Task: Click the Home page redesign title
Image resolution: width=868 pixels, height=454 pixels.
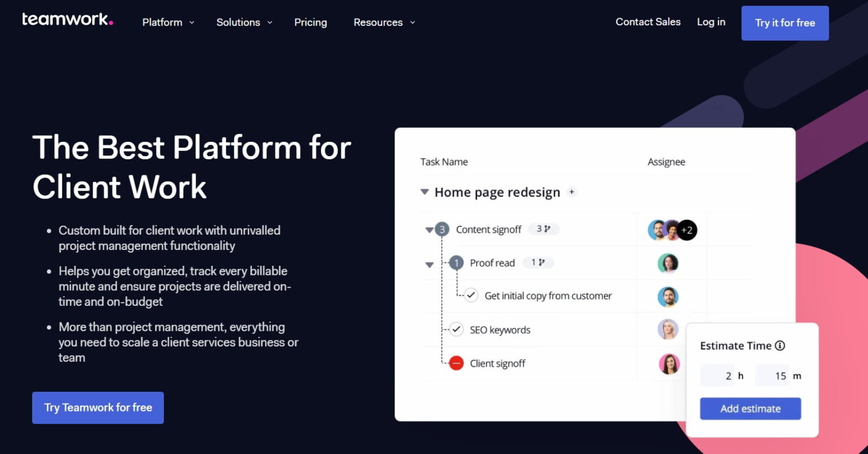Action: 497,192
